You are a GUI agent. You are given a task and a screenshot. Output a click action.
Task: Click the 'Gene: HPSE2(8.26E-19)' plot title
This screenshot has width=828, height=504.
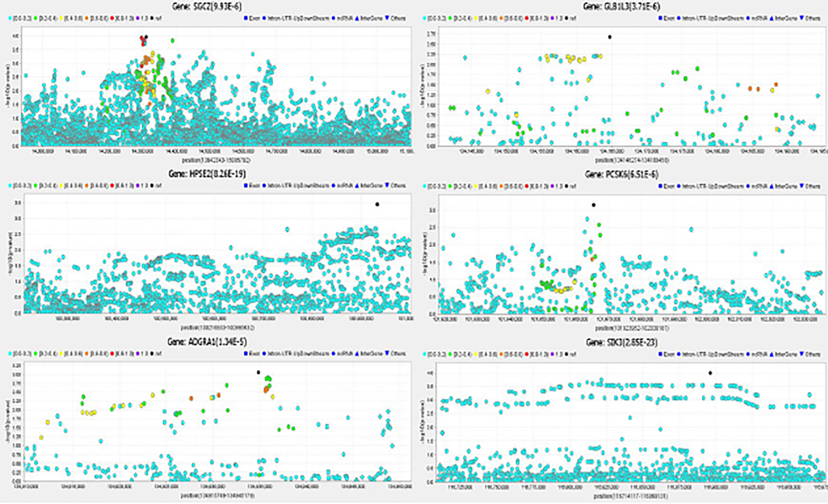207,174
